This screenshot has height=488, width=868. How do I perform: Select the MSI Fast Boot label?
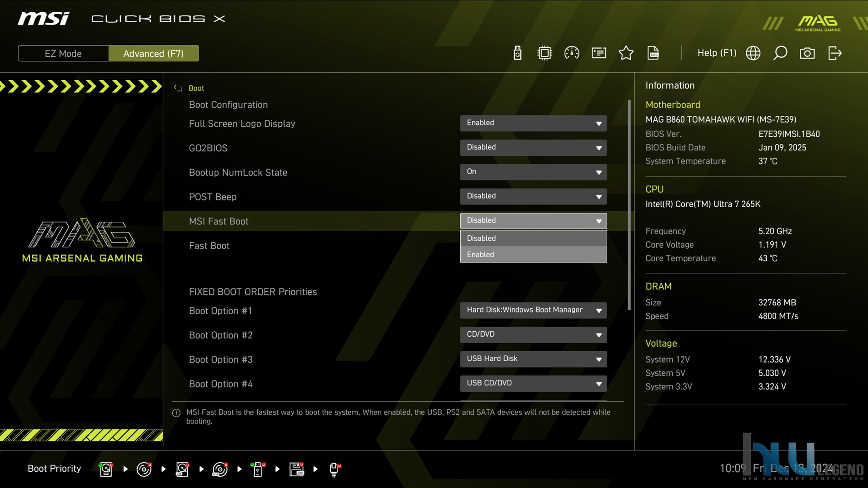pyautogui.click(x=219, y=221)
